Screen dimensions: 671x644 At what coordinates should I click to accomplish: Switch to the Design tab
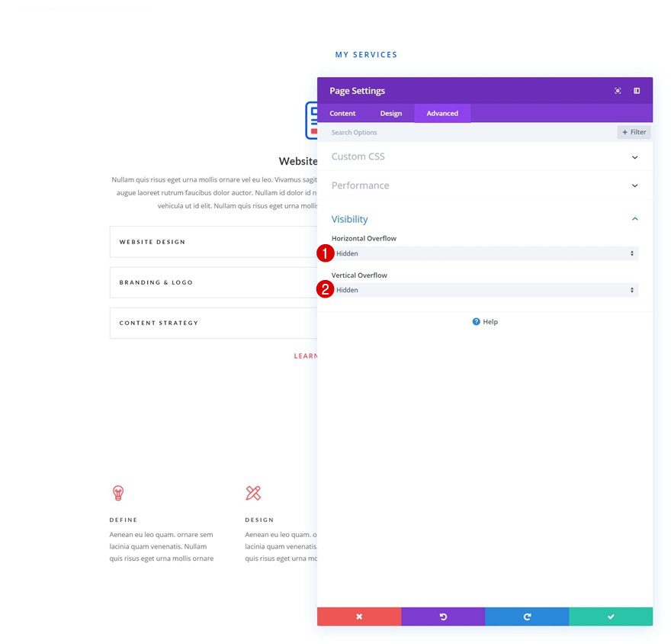pos(391,113)
